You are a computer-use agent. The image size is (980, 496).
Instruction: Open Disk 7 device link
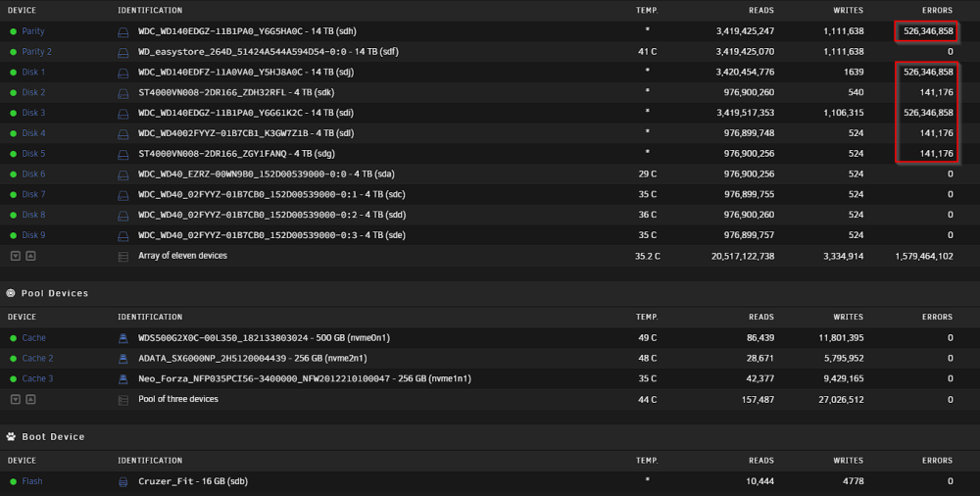33,194
